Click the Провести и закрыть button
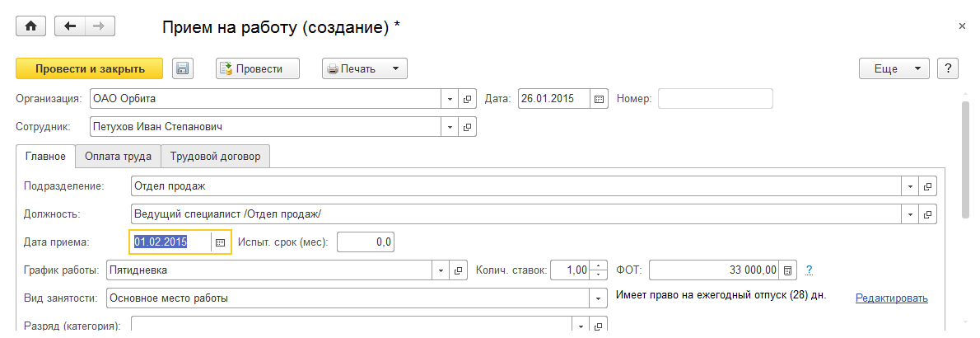 90,68
